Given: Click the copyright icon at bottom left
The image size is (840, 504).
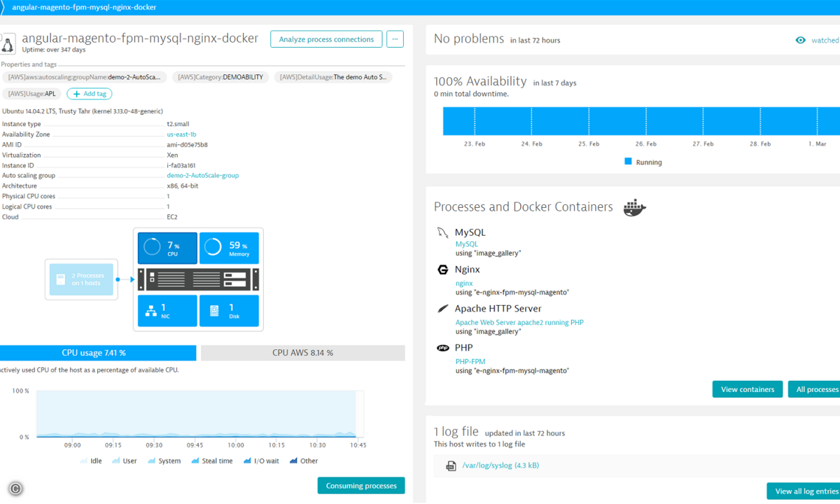Looking at the screenshot, I should (x=15, y=489).
